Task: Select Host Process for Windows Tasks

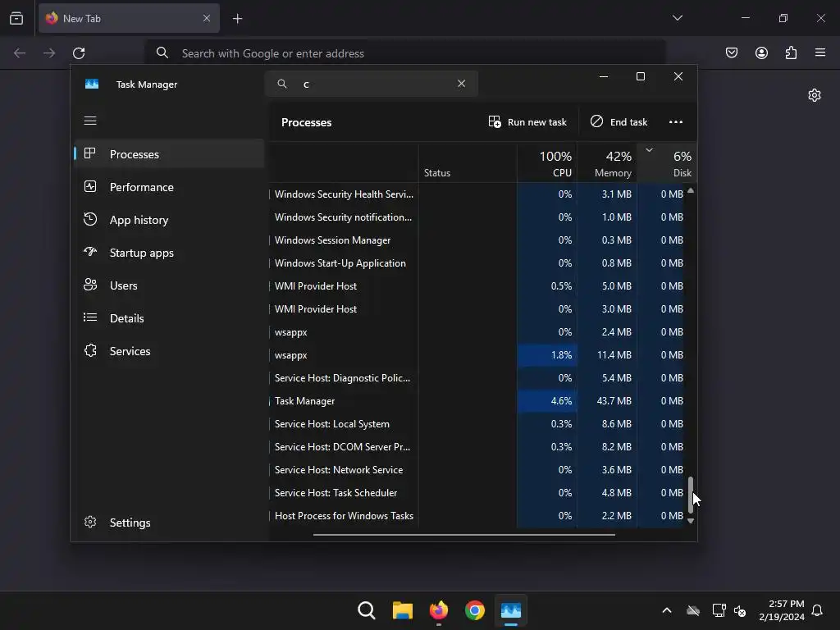Action: pos(478,516)
